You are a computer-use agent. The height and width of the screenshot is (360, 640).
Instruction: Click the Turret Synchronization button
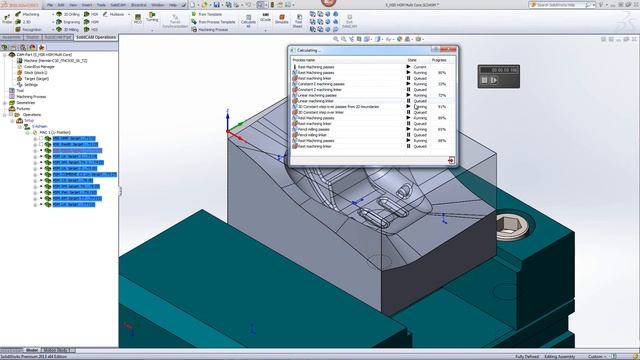tap(175, 22)
